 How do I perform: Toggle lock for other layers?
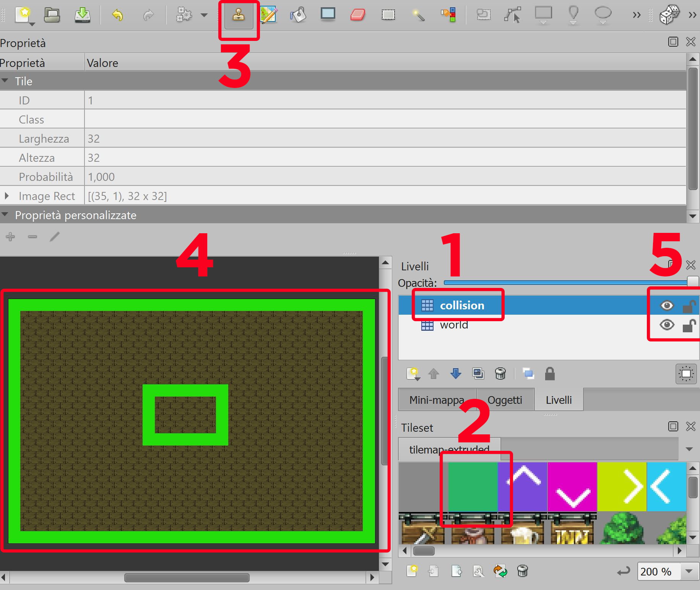point(550,374)
